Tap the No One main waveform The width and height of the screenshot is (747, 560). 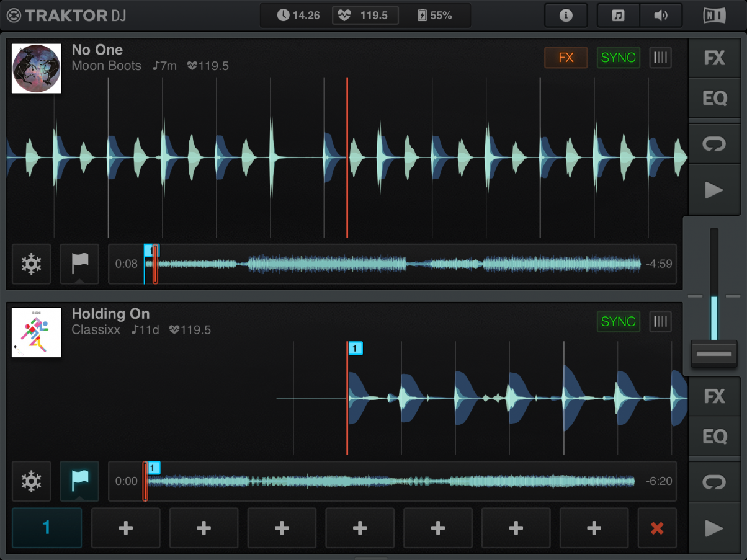pyautogui.click(x=347, y=158)
